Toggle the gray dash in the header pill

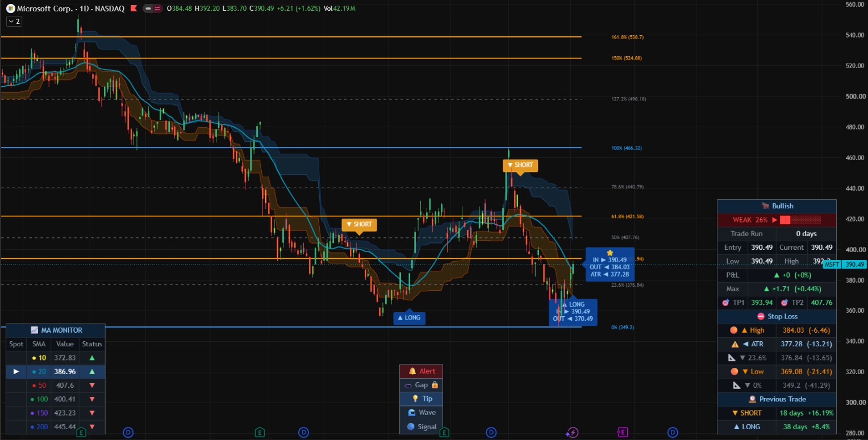point(148,9)
